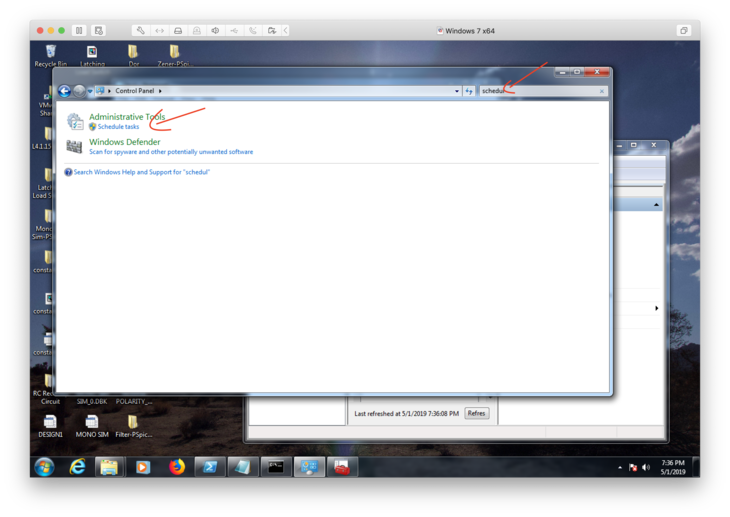730x517 pixels.
Task: Click the VMware network adapter arrows icon
Action: 159,31
